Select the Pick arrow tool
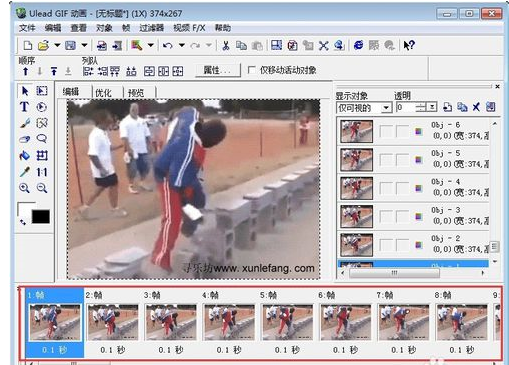509x365 pixels. (x=25, y=91)
